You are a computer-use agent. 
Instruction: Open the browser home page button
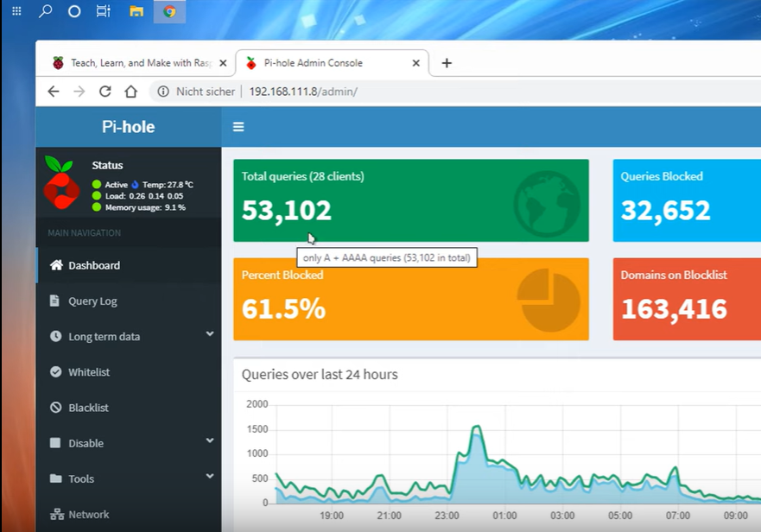(131, 92)
